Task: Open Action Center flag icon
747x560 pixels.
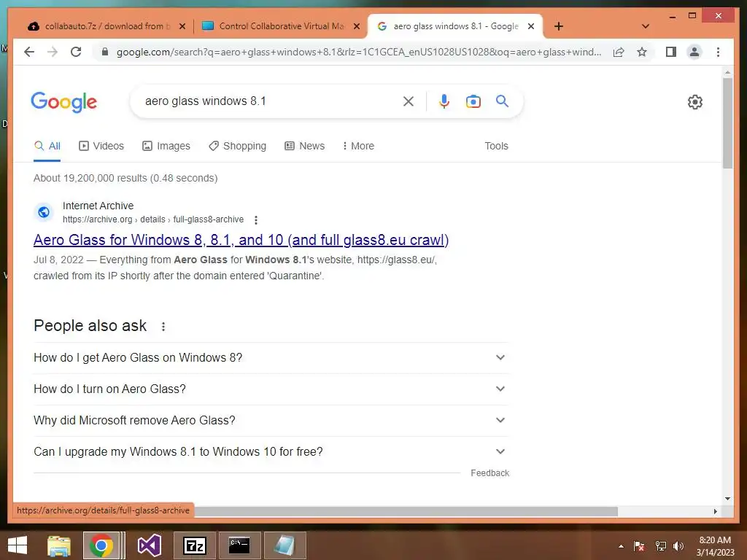Action: (x=639, y=546)
